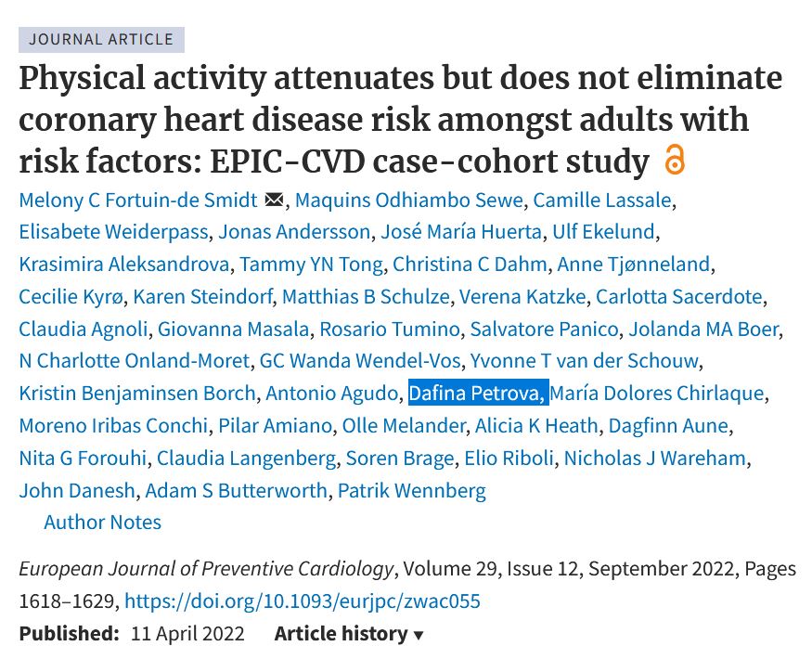Click the highlighted author Dafina Petrova
This screenshot has width=812, height=646.
(x=477, y=394)
